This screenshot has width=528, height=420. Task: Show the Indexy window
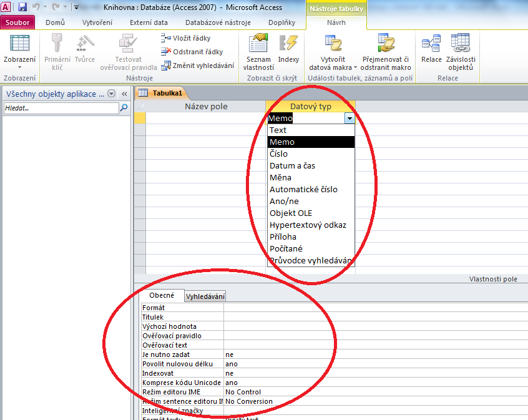coord(288,49)
